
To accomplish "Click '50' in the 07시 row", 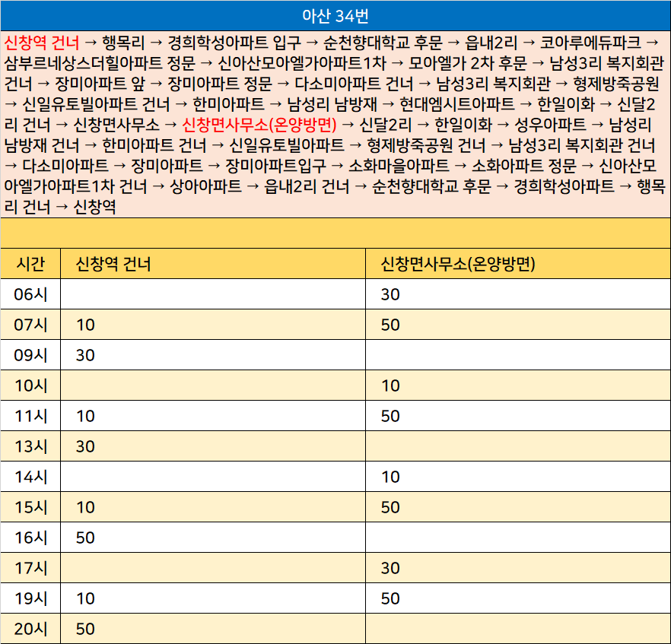I will tap(390, 325).
